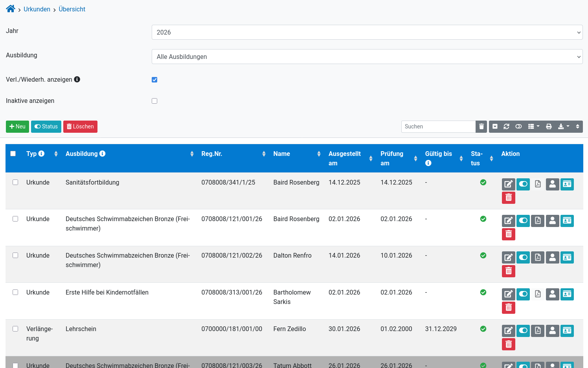The height and width of the screenshot is (368, 588).
Task: Click the print icon in table toolbar
Action: [549, 126]
